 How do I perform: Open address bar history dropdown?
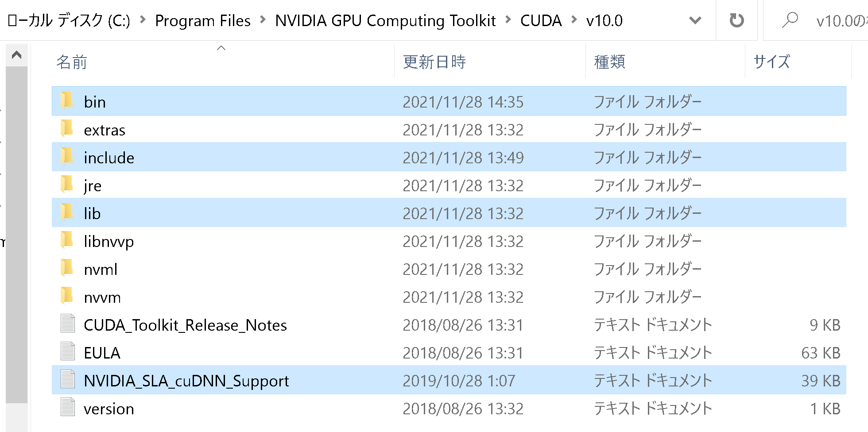695,20
